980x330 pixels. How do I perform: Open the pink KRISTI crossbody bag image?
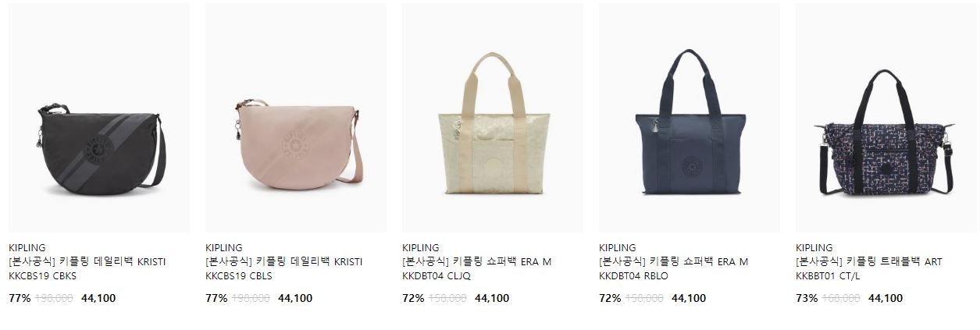[296, 118]
